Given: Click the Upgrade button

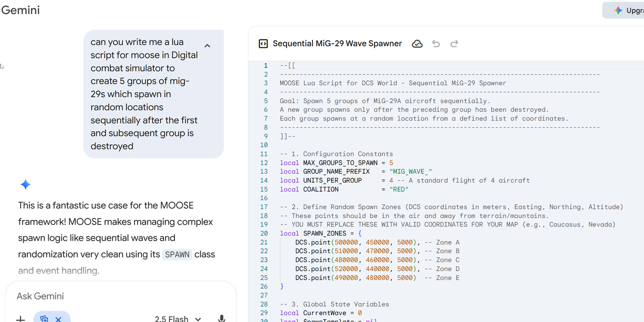Looking at the screenshot, I should coord(624,10).
